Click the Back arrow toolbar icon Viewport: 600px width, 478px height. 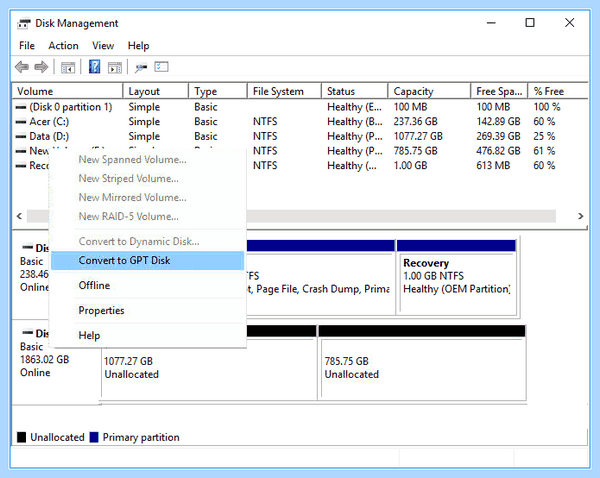[x=22, y=67]
